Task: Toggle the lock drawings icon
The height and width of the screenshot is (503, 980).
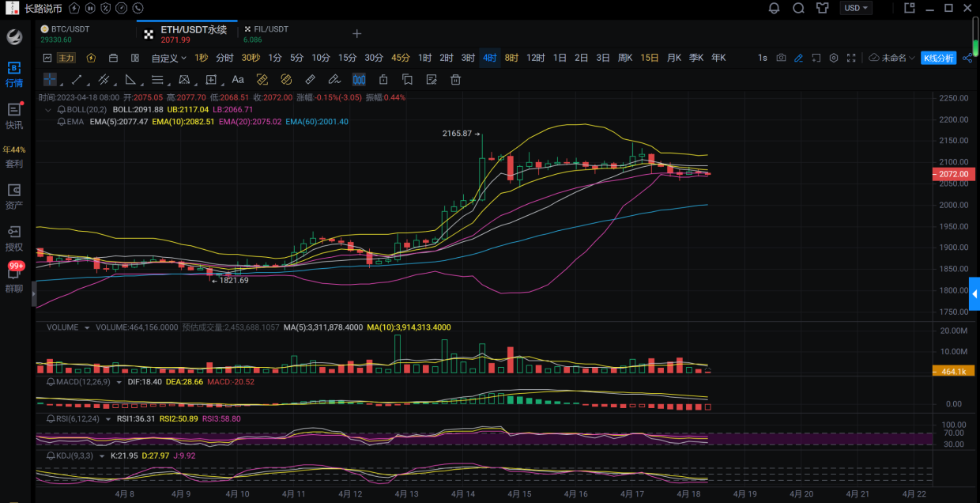Action: click(383, 79)
